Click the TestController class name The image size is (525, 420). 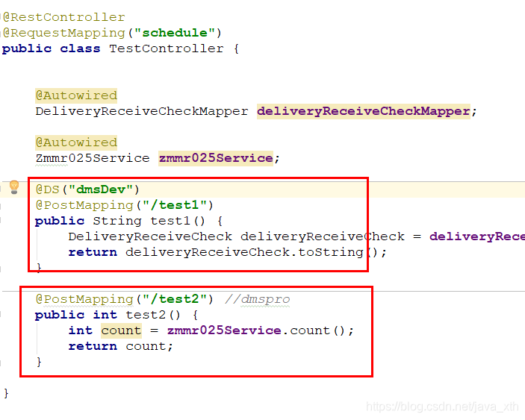pyautogui.click(x=167, y=48)
